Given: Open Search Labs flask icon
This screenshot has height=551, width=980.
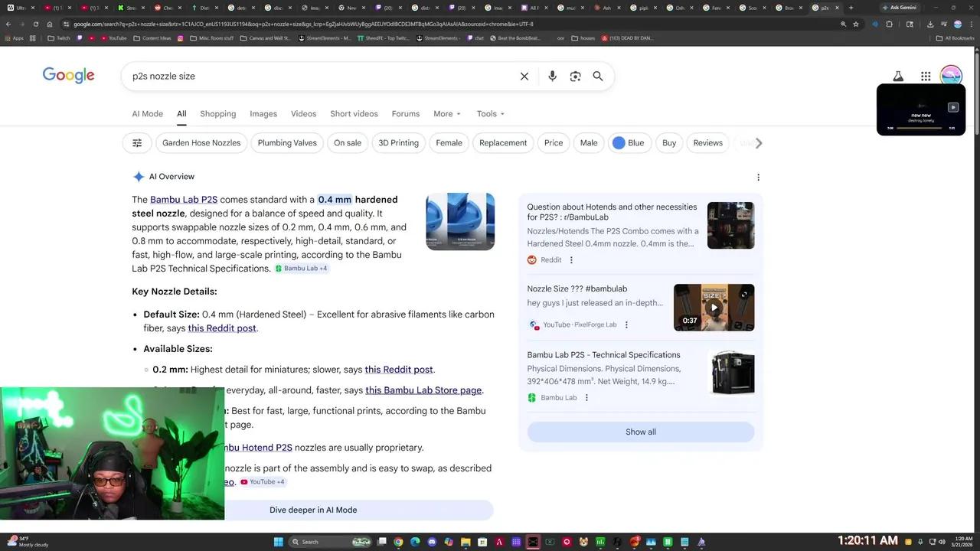Looking at the screenshot, I should [898, 76].
